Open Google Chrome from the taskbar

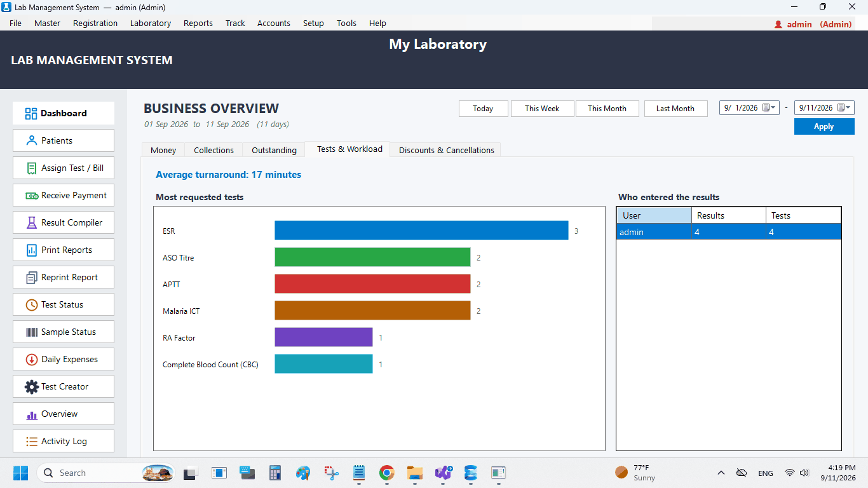pyautogui.click(x=386, y=473)
